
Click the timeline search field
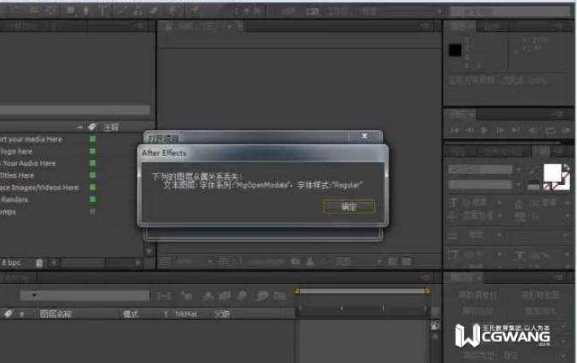click(x=85, y=295)
